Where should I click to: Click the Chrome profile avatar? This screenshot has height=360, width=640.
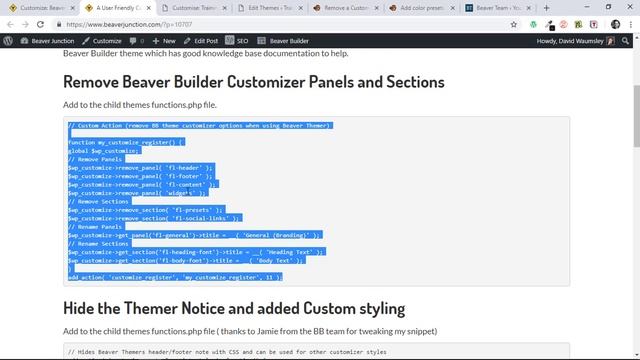[616, 24]
